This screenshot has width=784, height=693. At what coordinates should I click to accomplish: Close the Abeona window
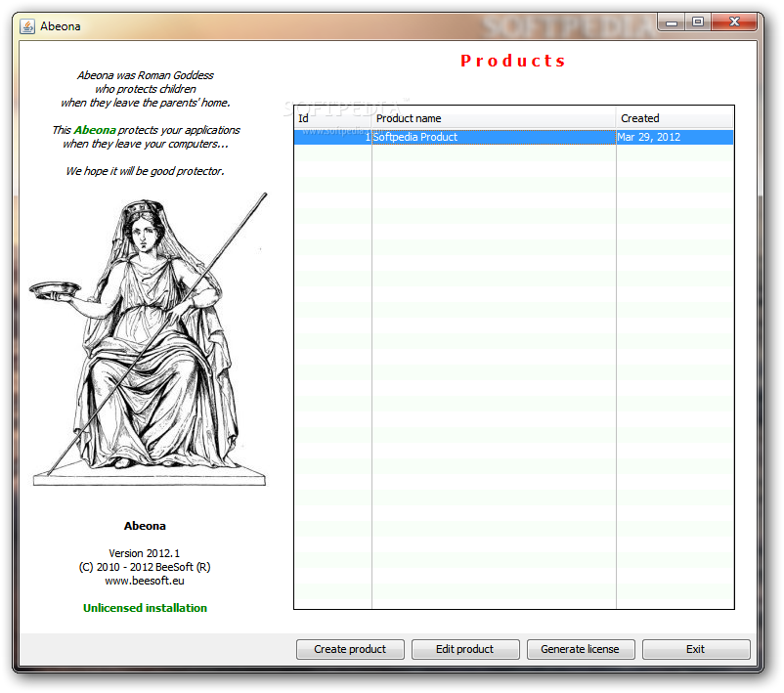point(734,22)
